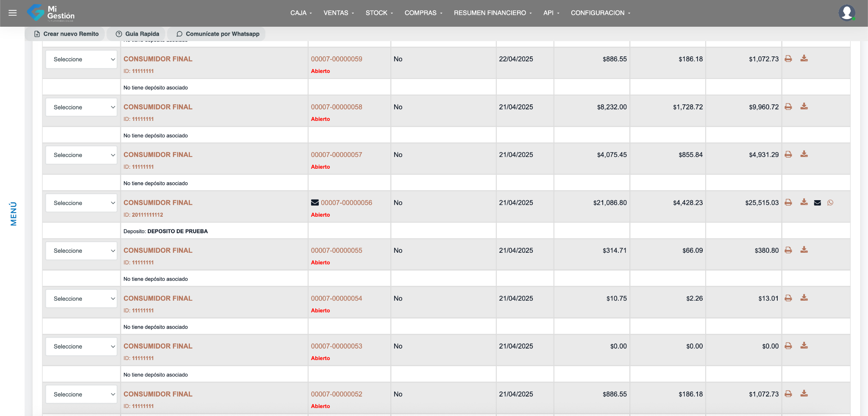The image size is (868, 416).
Task: Open Seleccione dropdown for remito 00007-00000054
Action: point(81,299)
